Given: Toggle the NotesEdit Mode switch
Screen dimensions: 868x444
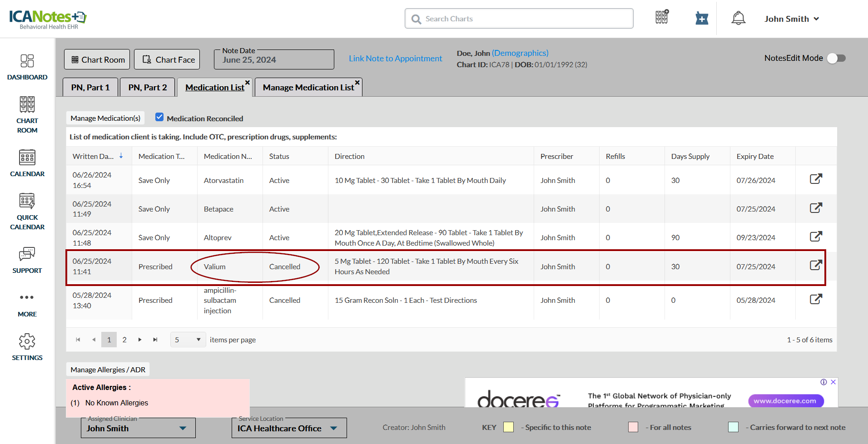Looking at the screenshot, I should [836, 58].
